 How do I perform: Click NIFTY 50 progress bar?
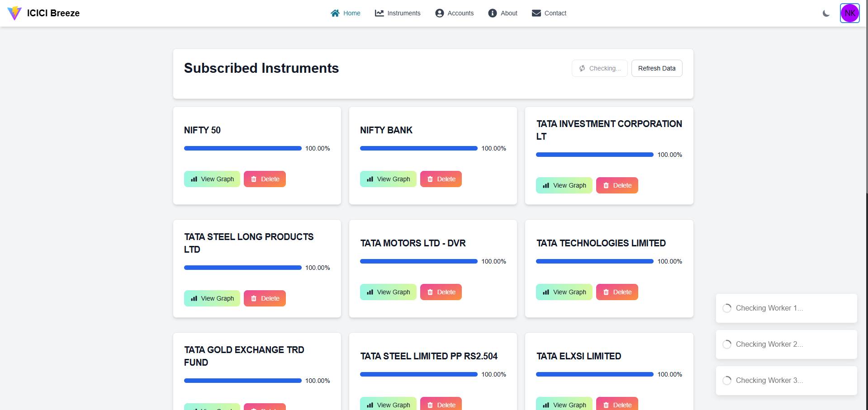pos(243,148)
